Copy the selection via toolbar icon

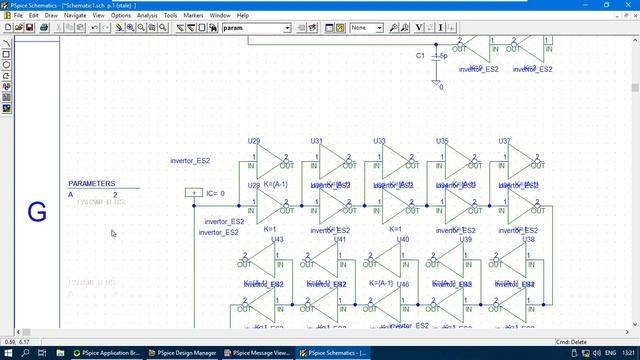[x=69, y=28]
